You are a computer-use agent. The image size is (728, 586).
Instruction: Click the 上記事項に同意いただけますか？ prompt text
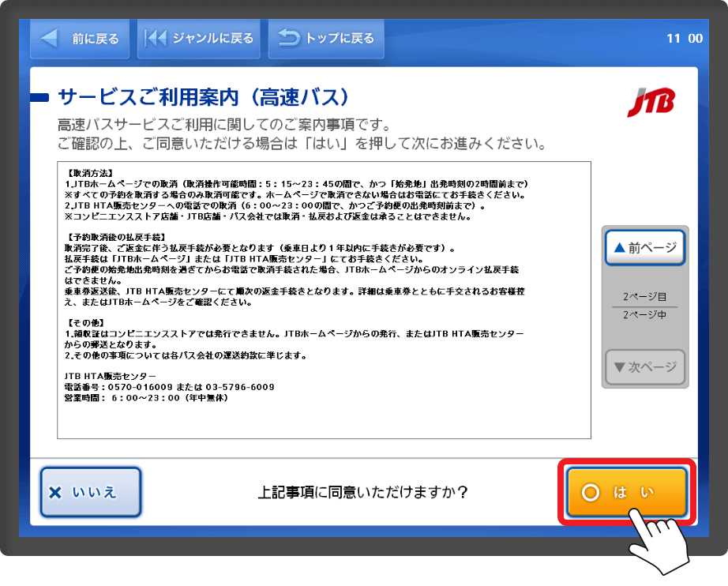click(x=363, y=492)
